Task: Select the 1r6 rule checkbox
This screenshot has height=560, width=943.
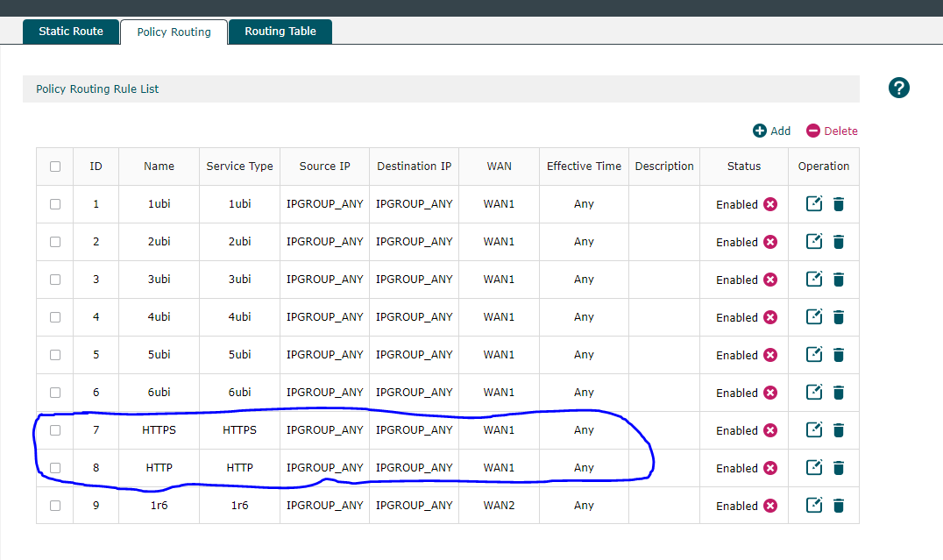Action: pyautogui.click(x=55, y=506)
